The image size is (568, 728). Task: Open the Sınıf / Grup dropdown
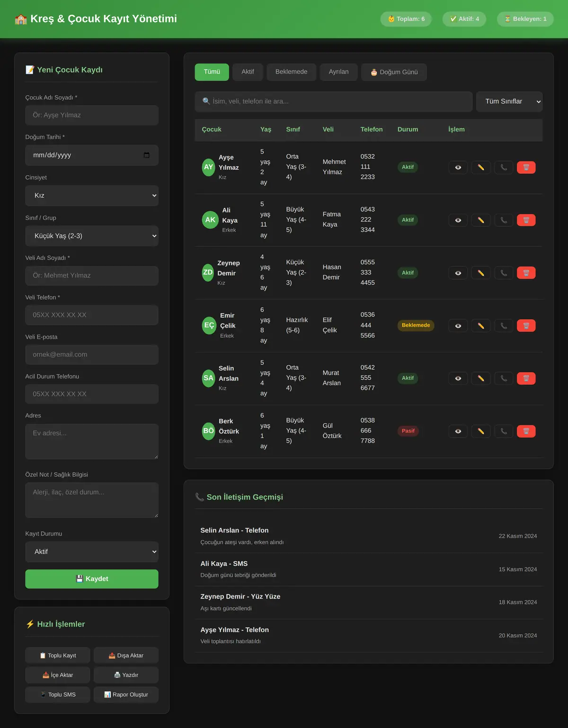(92, 236)
